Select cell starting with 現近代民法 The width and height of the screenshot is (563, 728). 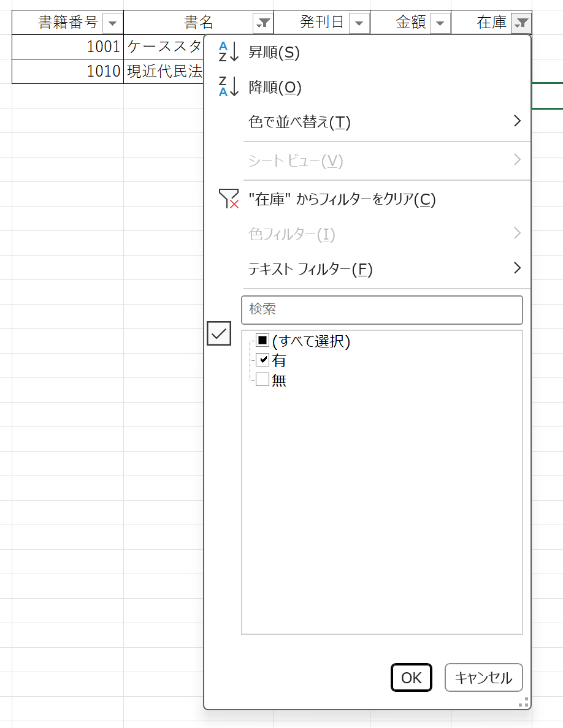point(164,71)
